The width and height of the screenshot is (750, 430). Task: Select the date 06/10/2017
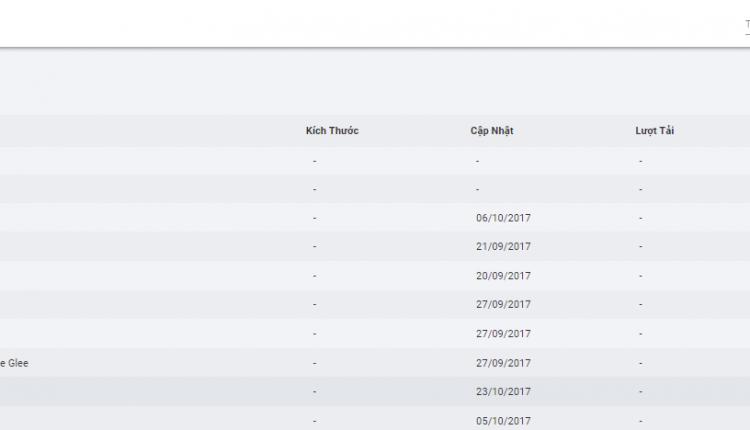coord(503,218)
